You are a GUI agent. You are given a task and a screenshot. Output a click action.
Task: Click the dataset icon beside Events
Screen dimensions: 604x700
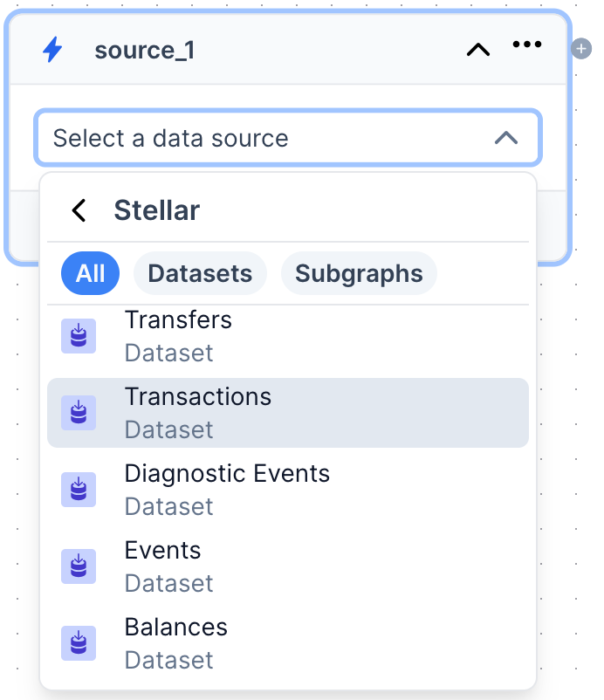coord(79,566)
